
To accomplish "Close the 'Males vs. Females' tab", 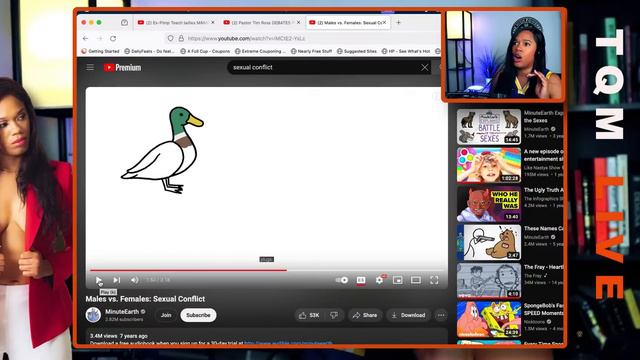I will (384, 22).
